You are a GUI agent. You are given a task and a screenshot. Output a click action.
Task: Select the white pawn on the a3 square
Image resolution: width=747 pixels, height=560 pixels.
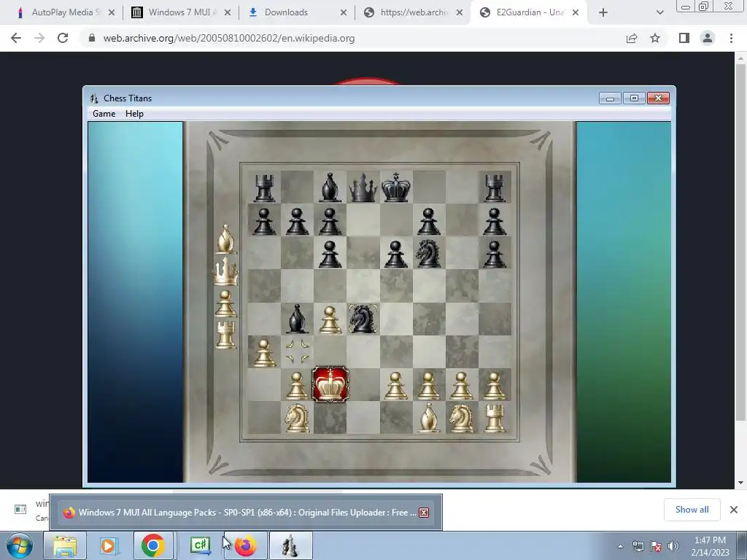[x=264, y=352]
